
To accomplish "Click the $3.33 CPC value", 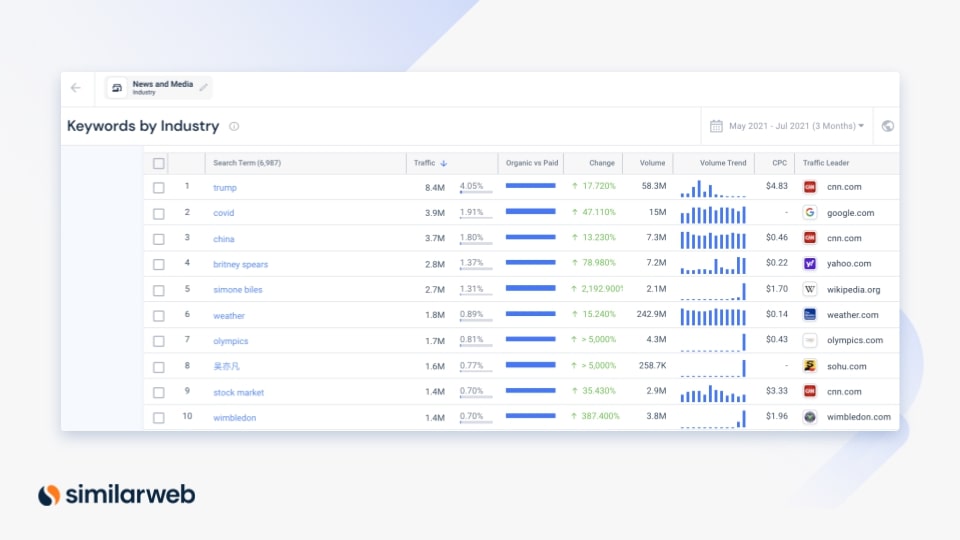I will tap(776, 391).
